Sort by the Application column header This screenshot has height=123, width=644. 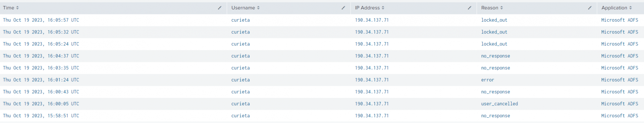point(616,8)
